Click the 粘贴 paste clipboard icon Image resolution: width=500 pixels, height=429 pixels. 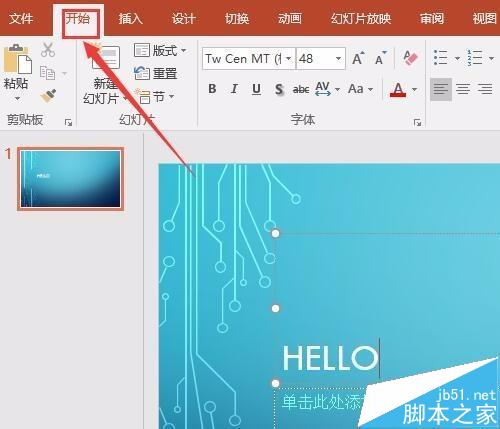click(x=17, y=59)
